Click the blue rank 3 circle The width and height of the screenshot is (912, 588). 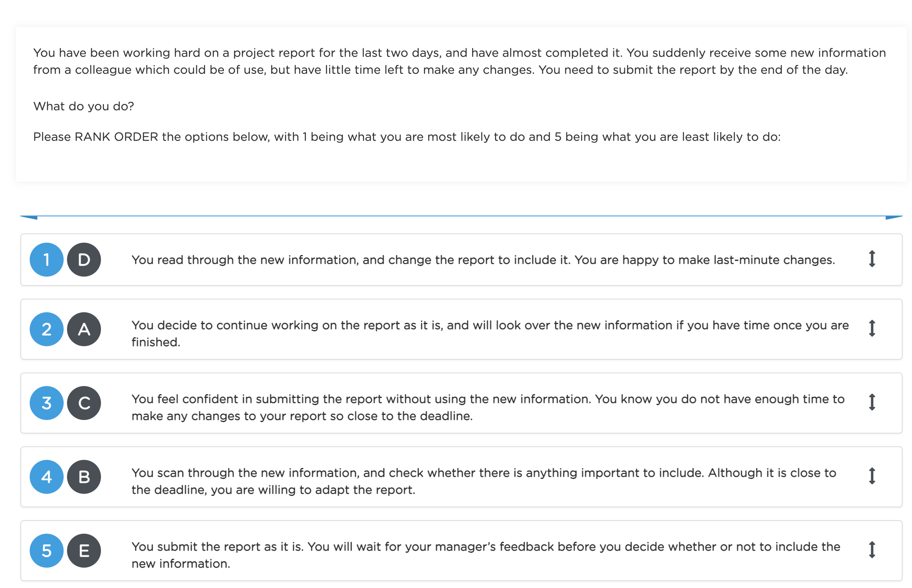(x=47, y=403)
